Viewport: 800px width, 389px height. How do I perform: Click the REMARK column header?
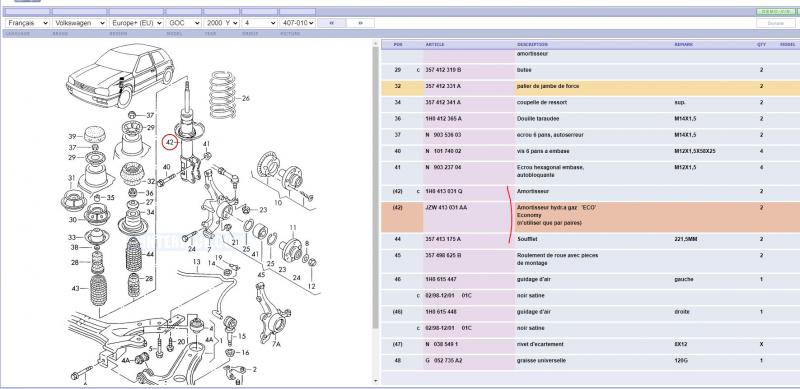683,44
